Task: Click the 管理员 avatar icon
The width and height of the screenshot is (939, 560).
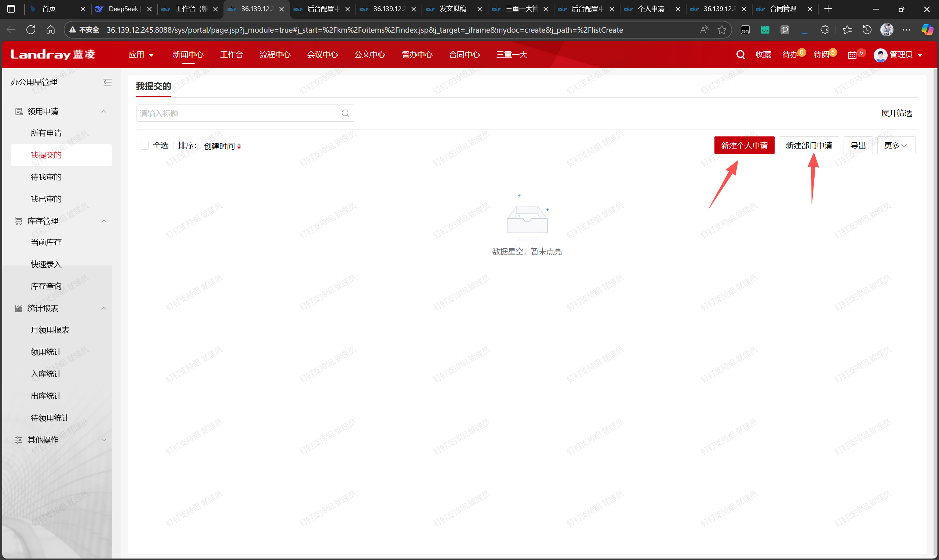Action: coord(880,55)
